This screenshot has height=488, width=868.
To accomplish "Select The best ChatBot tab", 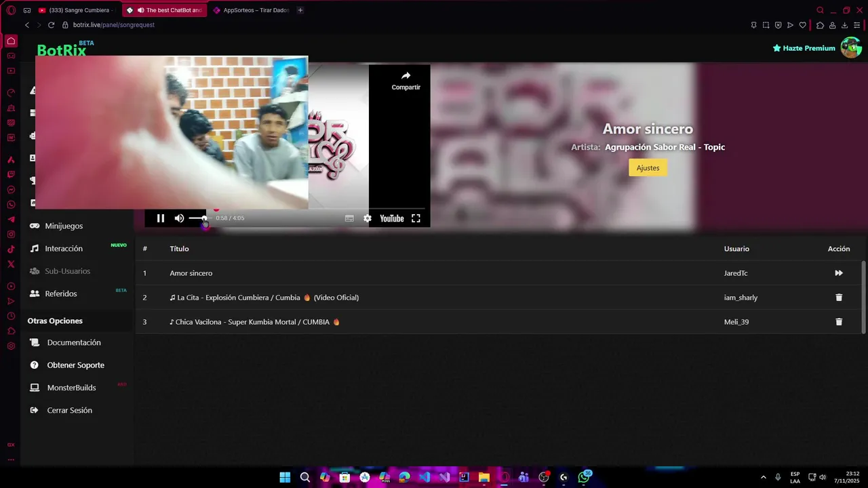I will pyautogui.click(x=165, y=10).
